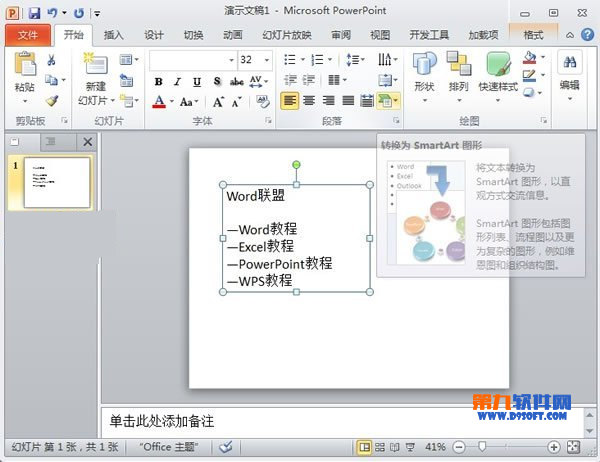The width and height of the screenshot is (600, 462).
Task: Click the zoom slider in status bar
Action: [483, 446]
